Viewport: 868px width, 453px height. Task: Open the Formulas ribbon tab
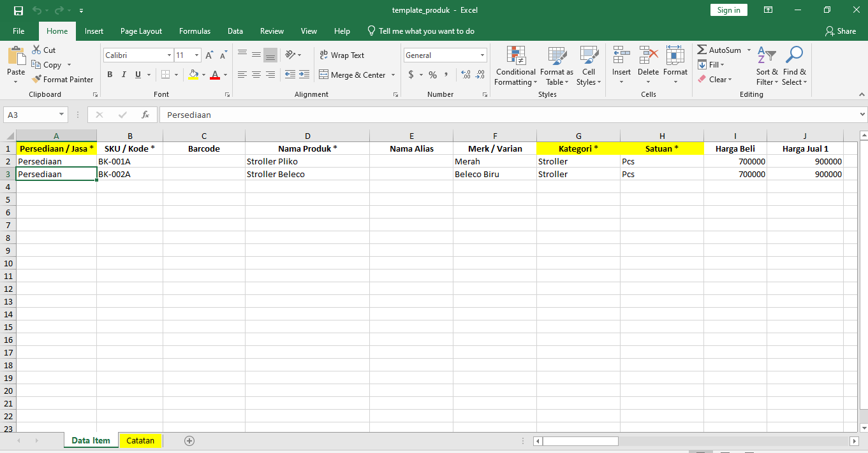195,31
